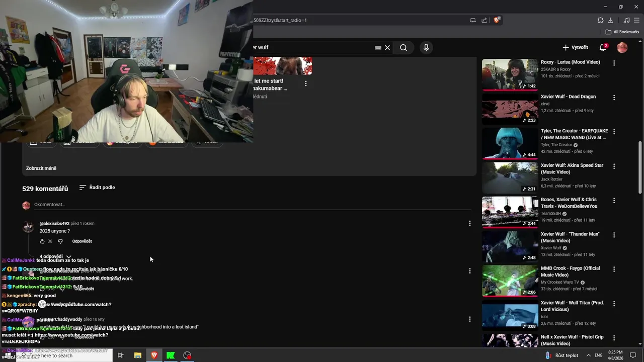The image size is (644, 362).
Task: Open the YouTube account avatar menu
Action: click(x=622, y=48)
